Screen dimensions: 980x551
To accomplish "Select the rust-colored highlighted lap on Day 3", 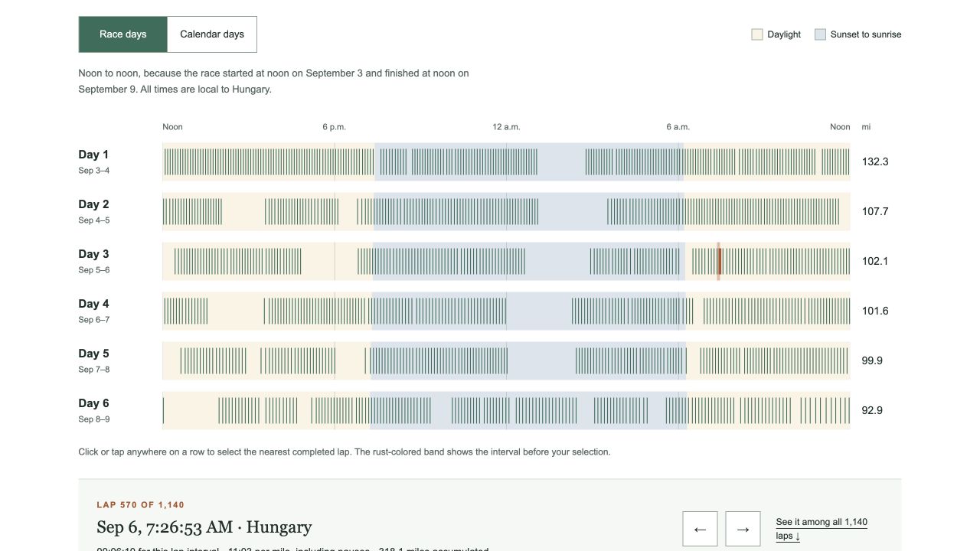I will [719, 261].
